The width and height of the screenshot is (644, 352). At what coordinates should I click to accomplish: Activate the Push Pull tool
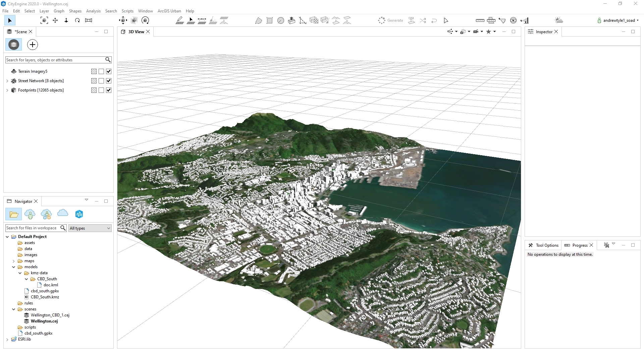[x=292, y=20]
